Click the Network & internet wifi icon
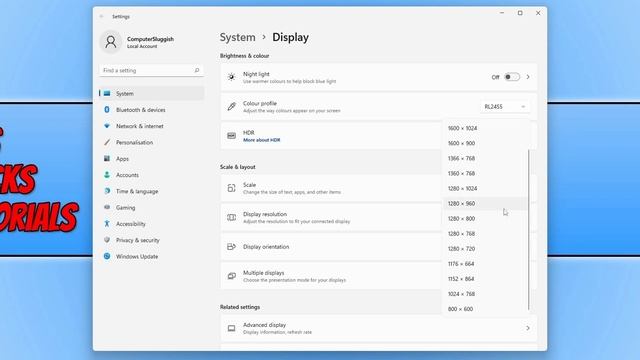The height and width of the screenshot is (360, 640). (x=107, y=126)
